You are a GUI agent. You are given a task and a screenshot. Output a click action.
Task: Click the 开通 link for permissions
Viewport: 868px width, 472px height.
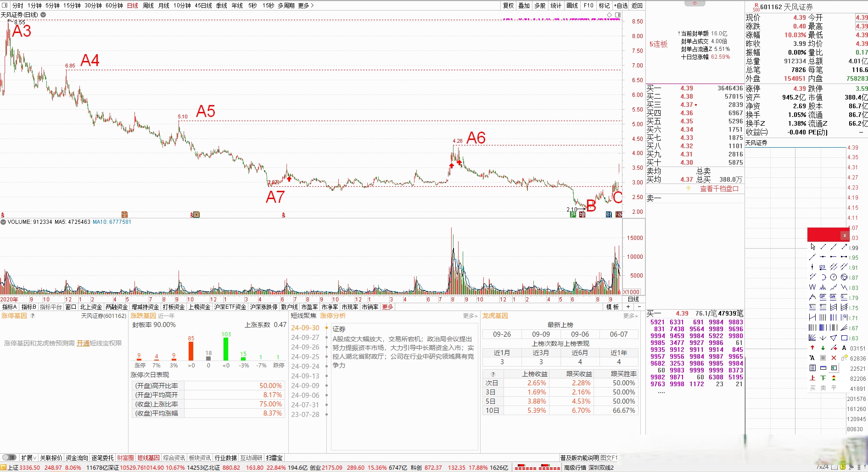coord(83,343)
